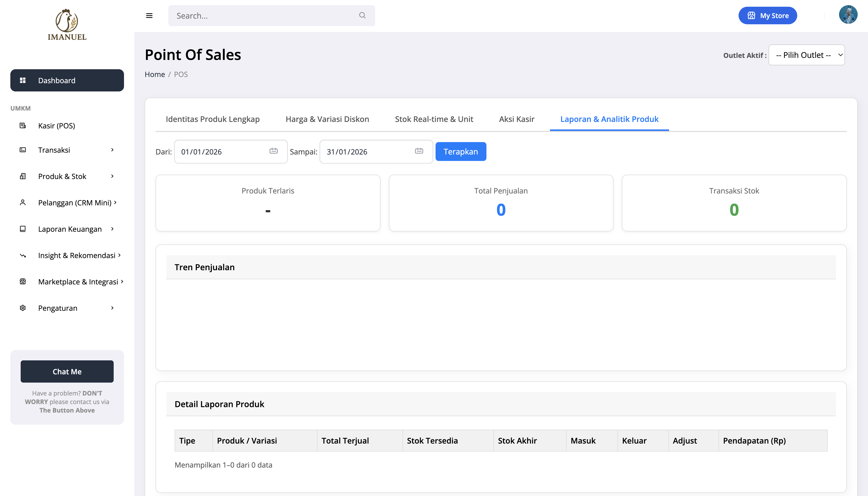Open calendar picker for Dari date
The width and height of the screenshot is (868, 496).
(274, 151)
